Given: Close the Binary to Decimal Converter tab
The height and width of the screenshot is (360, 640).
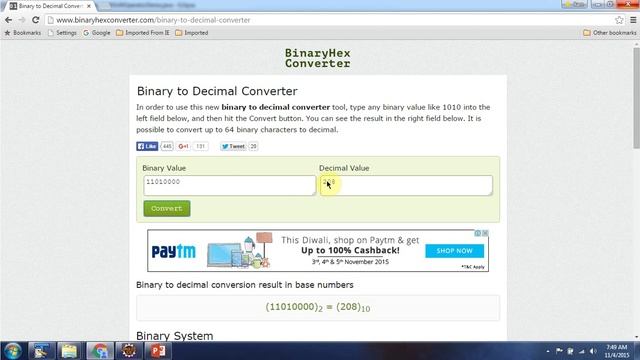Looking at the screenshot, I should (x=89, y=6).
